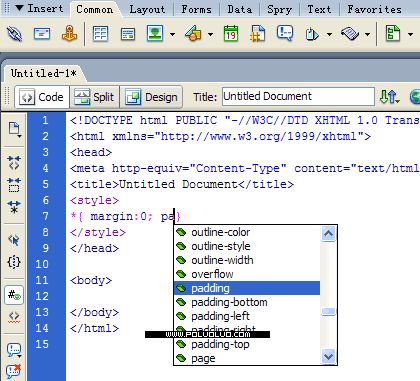Screen dimensions: 420x381
Task: Open the Favorites tab
Action: coord(374,9)
